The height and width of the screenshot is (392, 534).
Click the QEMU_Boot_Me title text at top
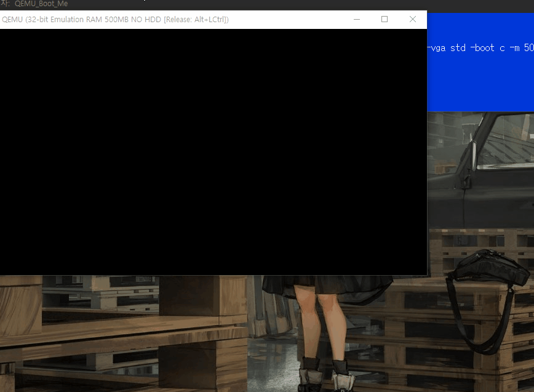[x=41, y=4]
